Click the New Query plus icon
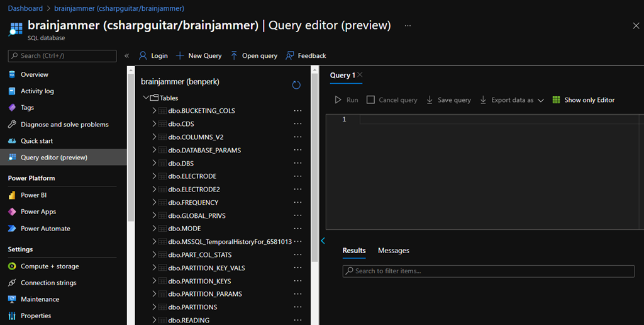644x325 pixels. pyautogui.click(x=179, y=55)
